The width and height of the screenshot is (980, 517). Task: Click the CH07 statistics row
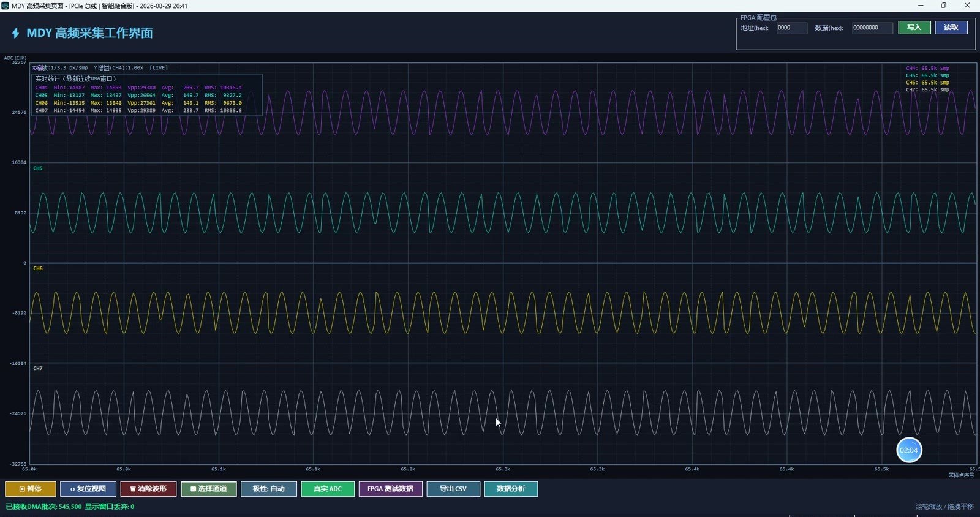138,111
